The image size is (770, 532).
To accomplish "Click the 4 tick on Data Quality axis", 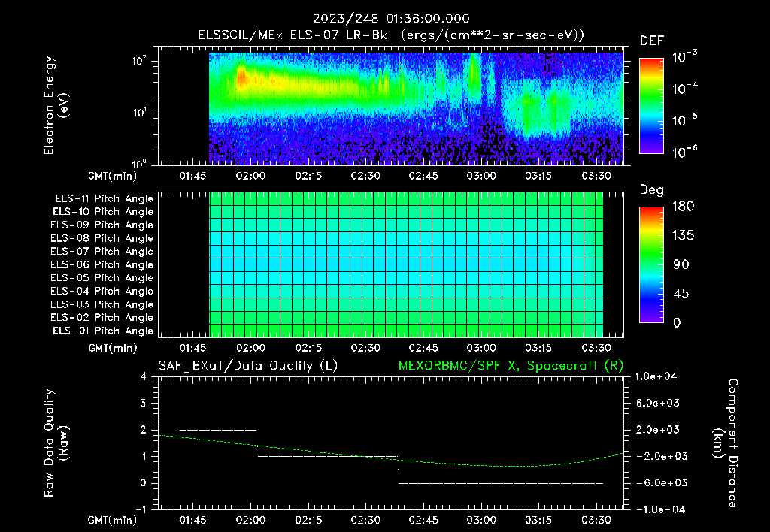I will [143, 377].
